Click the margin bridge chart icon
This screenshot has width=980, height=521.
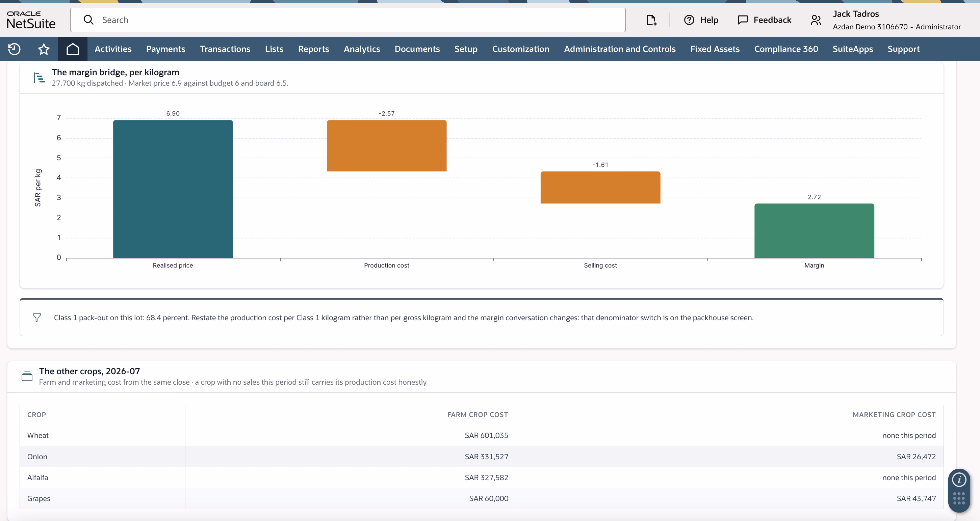click(x=39, y=78)
